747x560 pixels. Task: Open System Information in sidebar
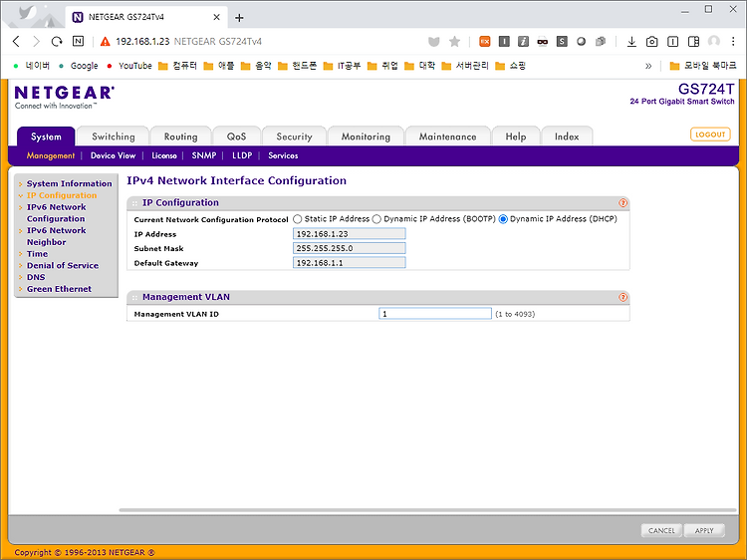[x=69, y=183]
